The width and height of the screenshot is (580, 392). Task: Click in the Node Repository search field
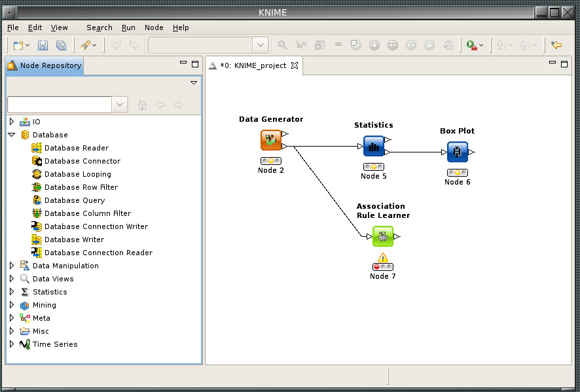pos(60,105)
